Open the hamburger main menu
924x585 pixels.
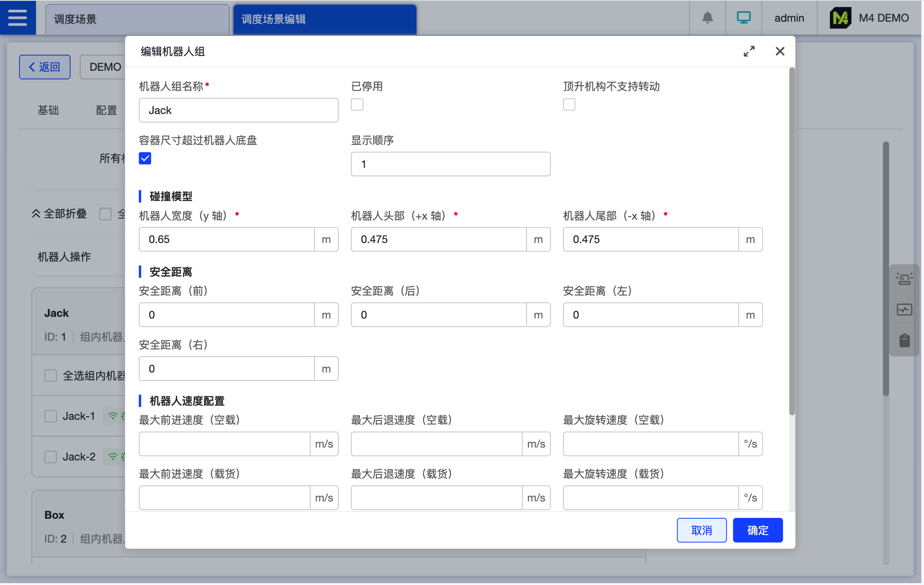point(18,18)
